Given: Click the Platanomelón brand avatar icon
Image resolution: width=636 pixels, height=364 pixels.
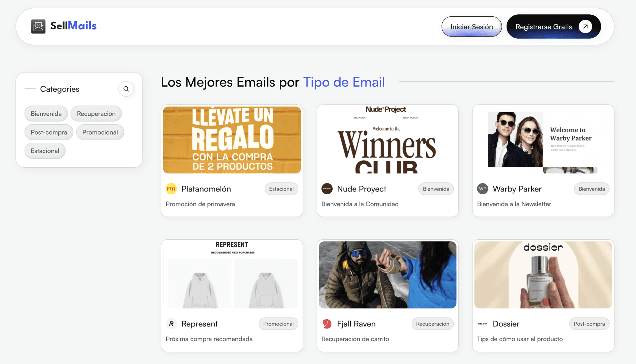Looking at the screenshot, I should [x=171, y=189].
